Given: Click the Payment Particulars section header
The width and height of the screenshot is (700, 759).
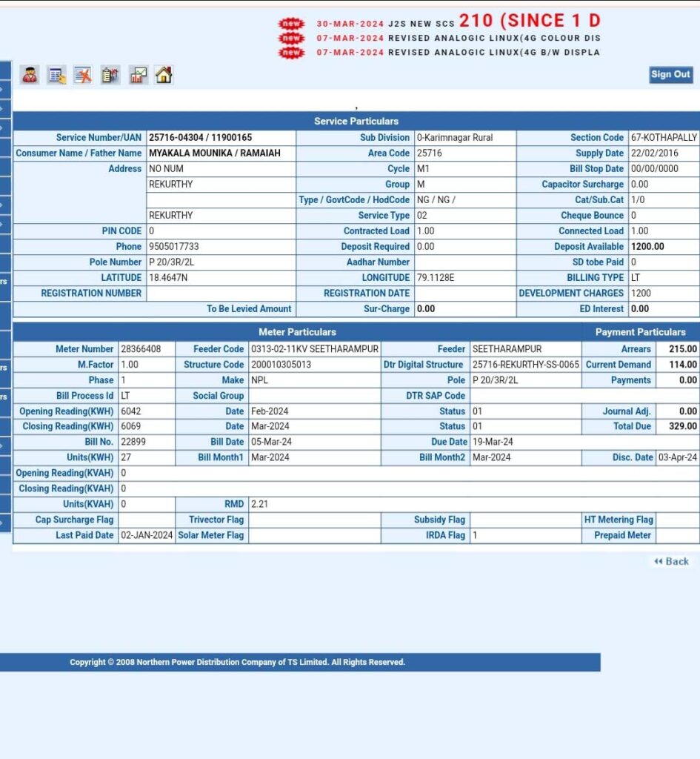Looking at the screenshot, I should [641, 332].
